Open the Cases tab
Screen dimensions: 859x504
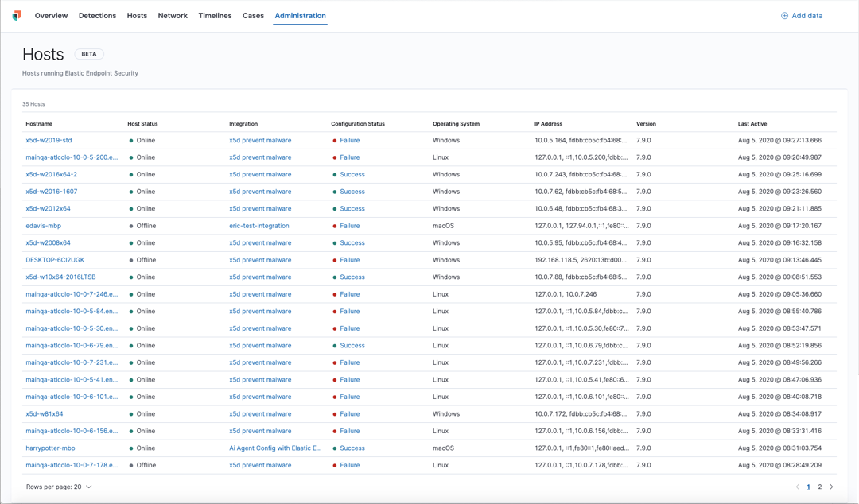coord(253,15)
